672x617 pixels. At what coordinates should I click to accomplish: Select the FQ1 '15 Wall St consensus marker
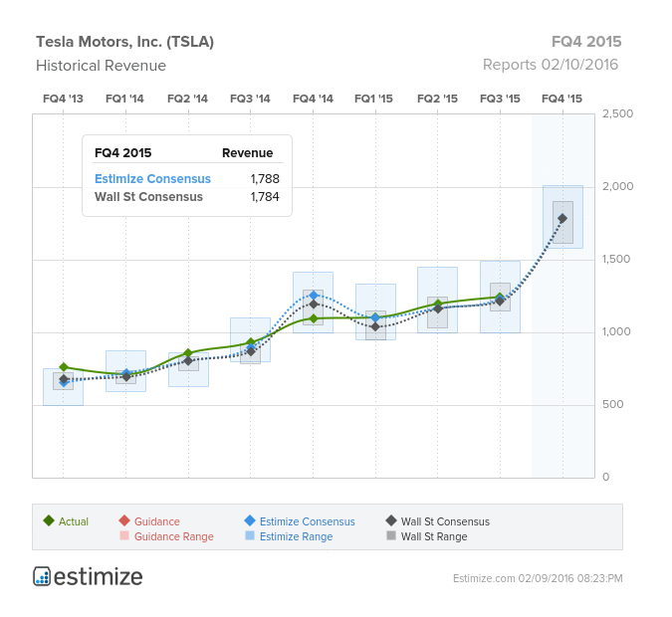pyautogui.click(x=375, y=327)
